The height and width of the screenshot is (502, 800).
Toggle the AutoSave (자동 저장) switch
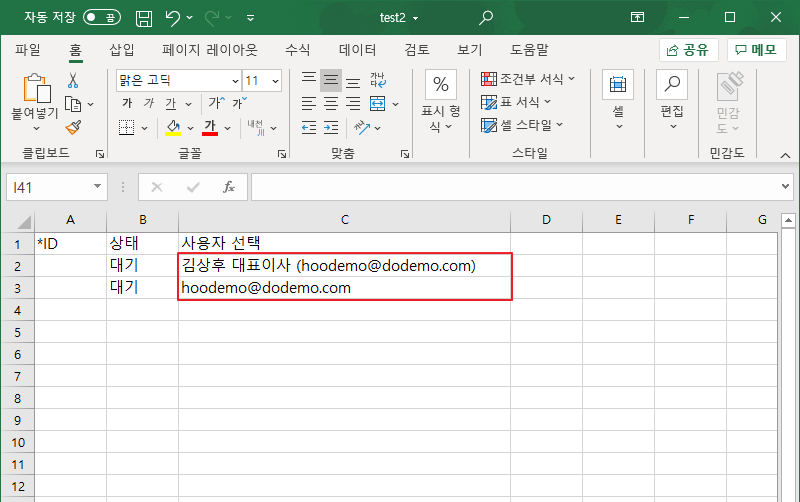[x=104, y=18]
